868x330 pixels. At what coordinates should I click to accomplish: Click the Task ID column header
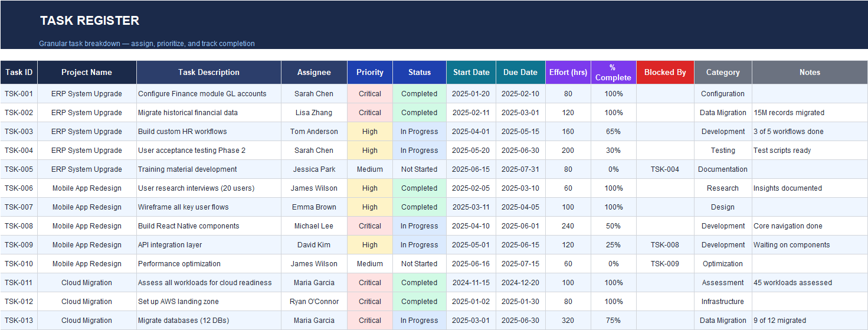coord(19,72)
